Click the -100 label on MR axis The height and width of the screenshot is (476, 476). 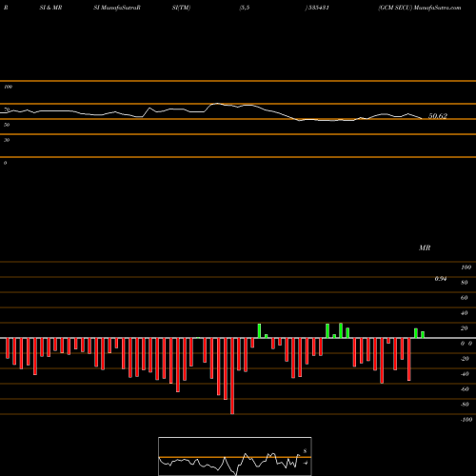point(466,420)
